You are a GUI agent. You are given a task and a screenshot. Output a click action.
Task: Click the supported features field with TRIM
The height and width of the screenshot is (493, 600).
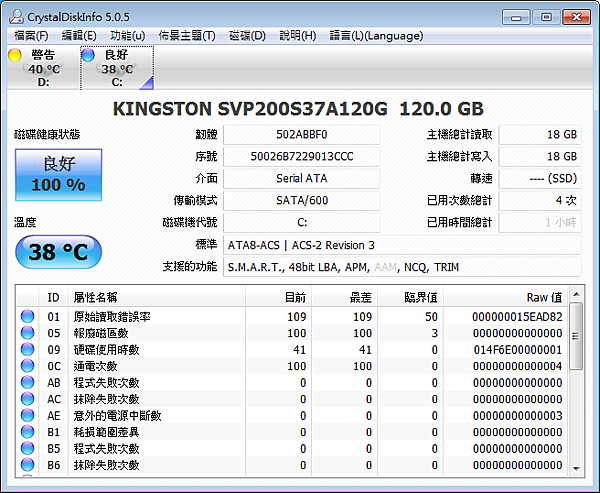pyautogui.click(x=402, y=267)
